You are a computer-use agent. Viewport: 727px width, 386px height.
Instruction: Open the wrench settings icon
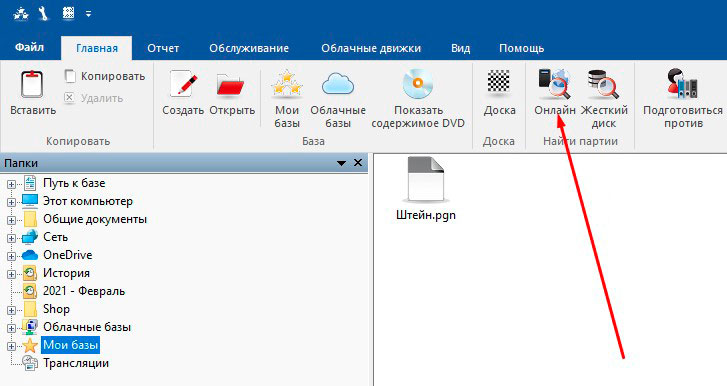tap(44, 14)
